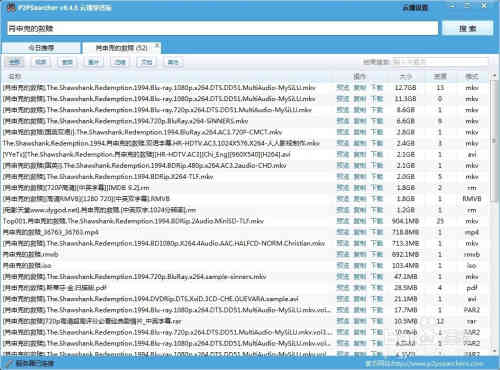This screenshot has width=500, height=370.
Task: Copy link of the 12.7GB result
Action: (x=360, y=88)
